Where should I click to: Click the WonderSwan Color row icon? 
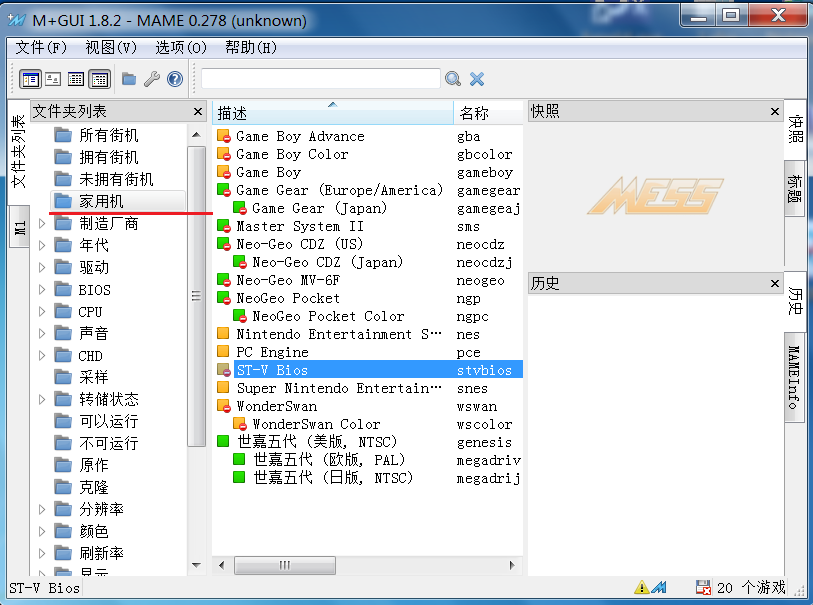(x=240, y=424)
